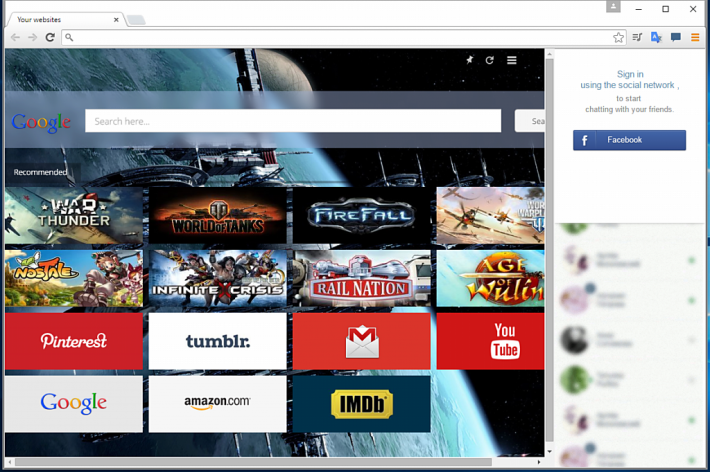The width and height of the screenshot is (710, 472).
Task: Open the War Thunder tile
Action: pyautogui.click(x=74, y=216)
